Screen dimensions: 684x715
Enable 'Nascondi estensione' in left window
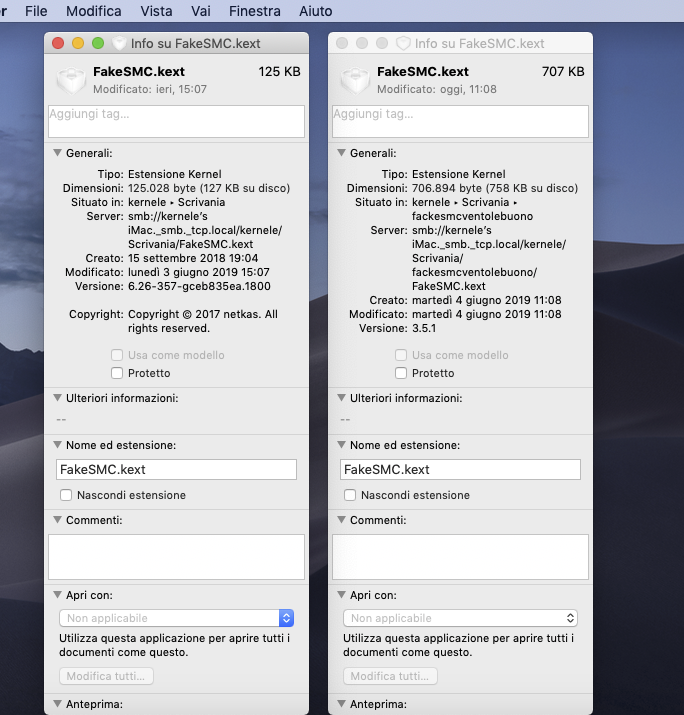click(66, 495)
